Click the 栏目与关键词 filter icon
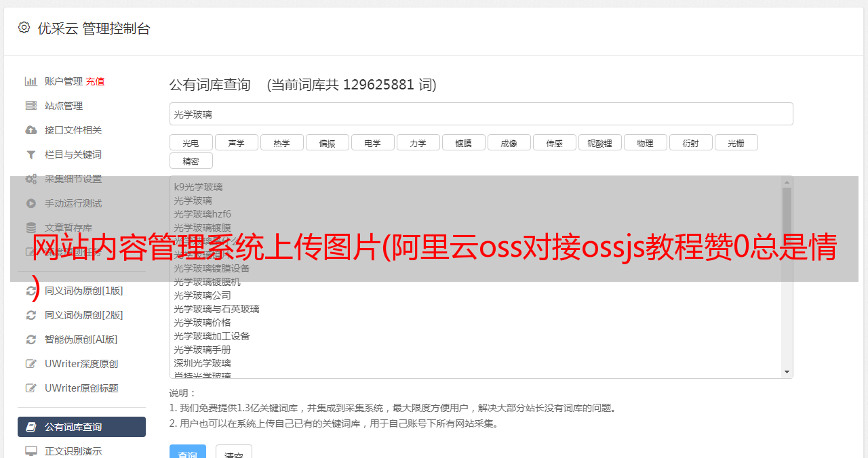 [x=31, y=154]
